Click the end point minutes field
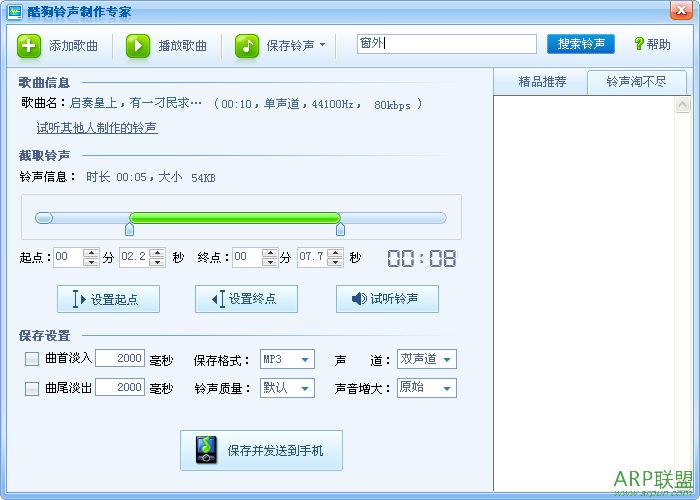 point(247,257)
